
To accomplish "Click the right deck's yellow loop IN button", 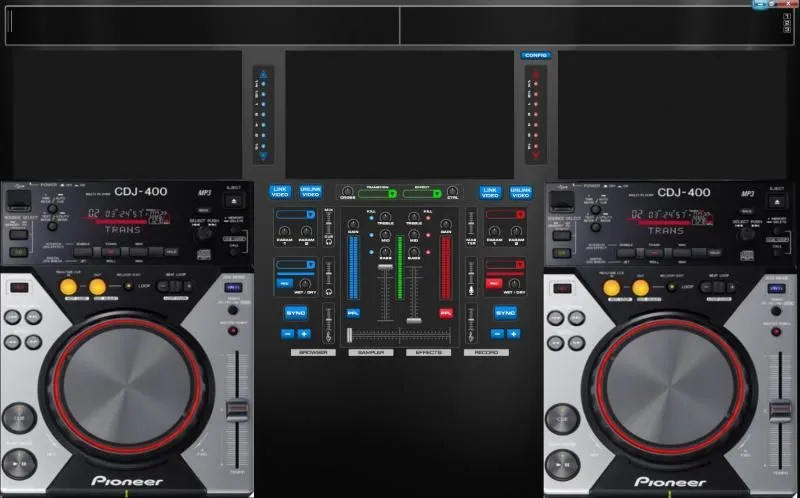I will tap(612, 288).
